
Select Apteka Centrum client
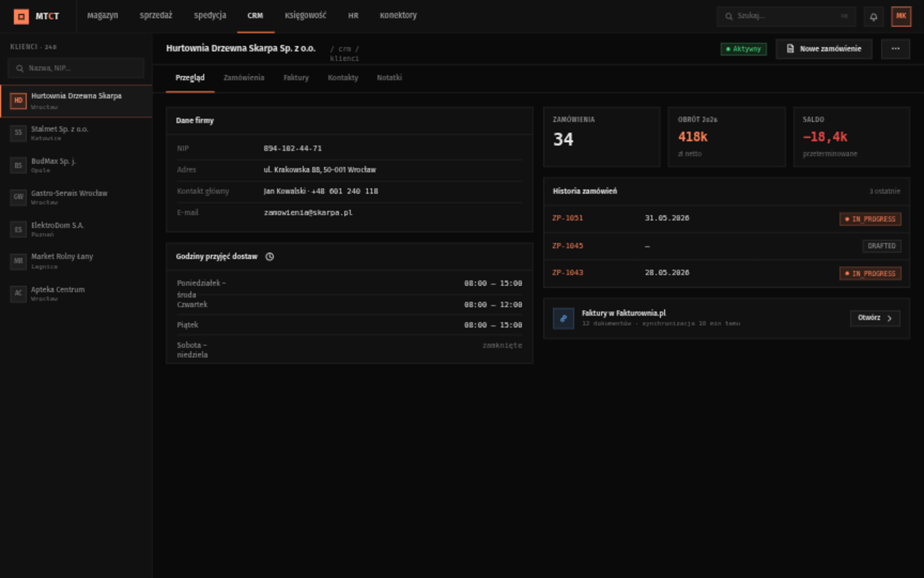(76, 294)
